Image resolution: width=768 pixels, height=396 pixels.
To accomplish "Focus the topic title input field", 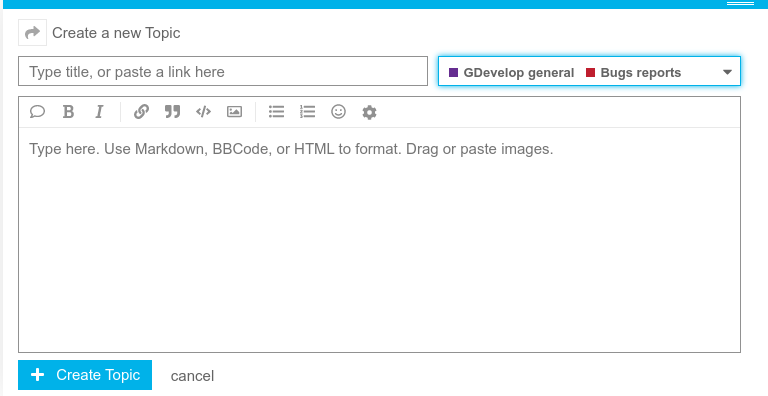I will click(223, 72).
